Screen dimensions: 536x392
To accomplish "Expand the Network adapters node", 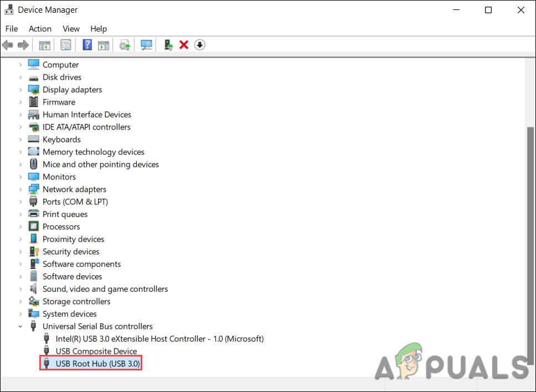I will (x=20, y=189).
